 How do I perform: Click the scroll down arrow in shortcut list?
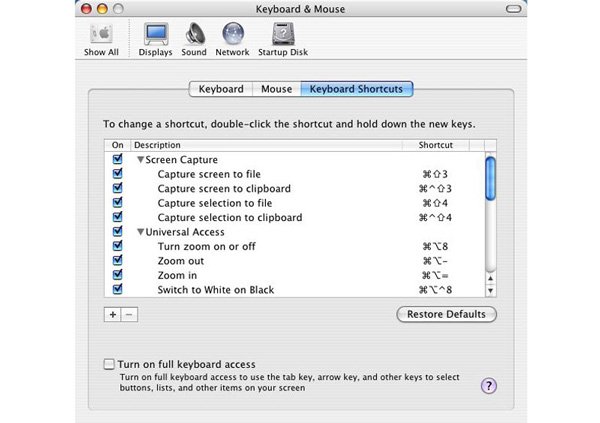click(x=490, y=291)
